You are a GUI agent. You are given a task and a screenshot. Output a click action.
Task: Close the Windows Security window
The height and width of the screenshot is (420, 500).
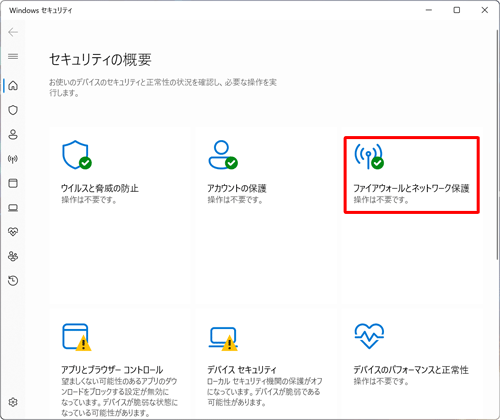[x=485, y=10]
